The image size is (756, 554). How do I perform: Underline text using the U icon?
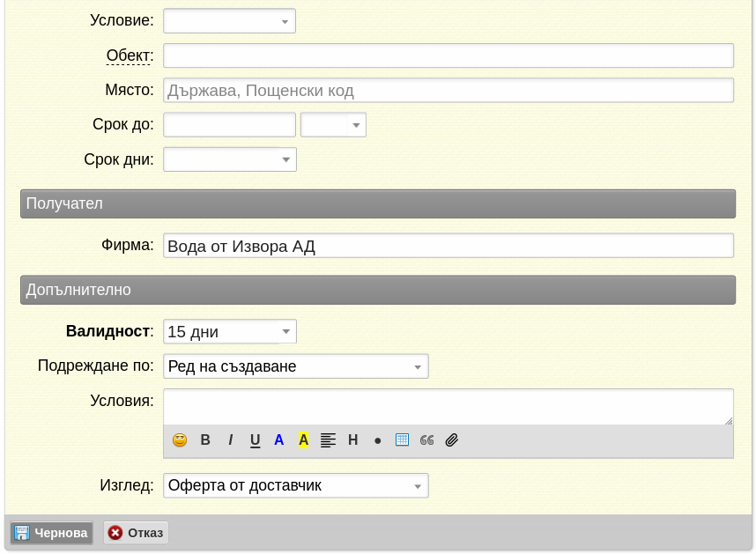[x=255, y=440]
